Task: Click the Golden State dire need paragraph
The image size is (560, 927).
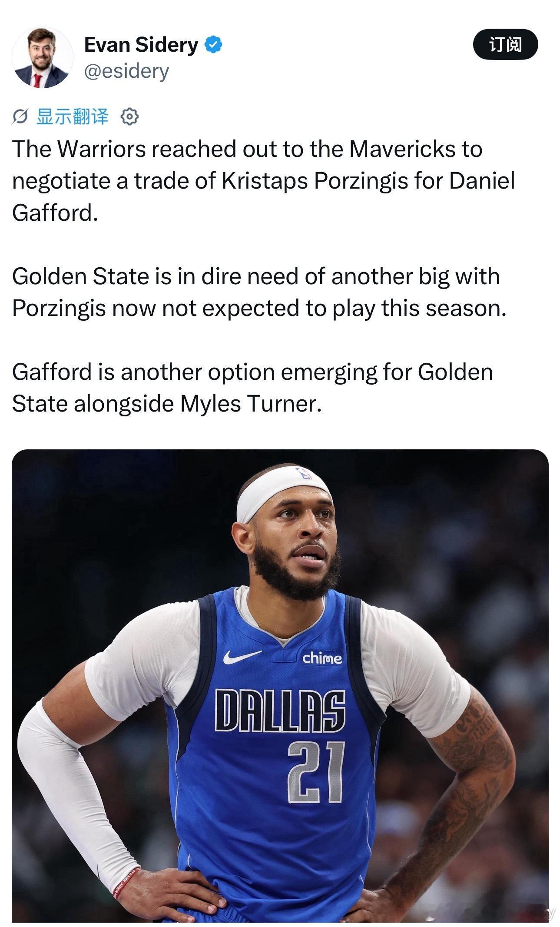Action: coord(259,292)
